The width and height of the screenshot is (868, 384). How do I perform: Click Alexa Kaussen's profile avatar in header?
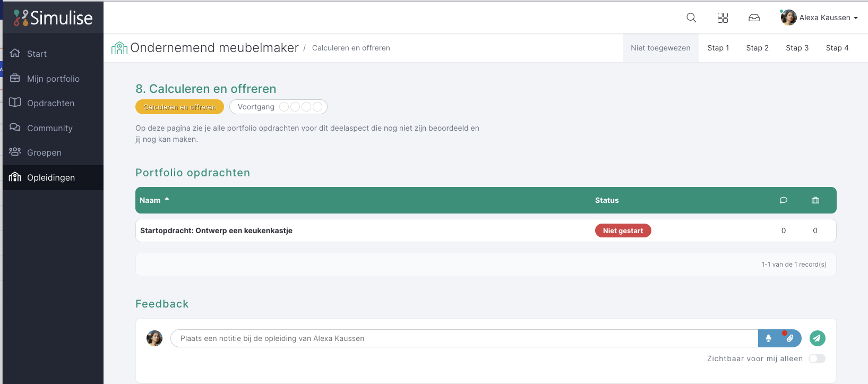click(x=788, y=18)
